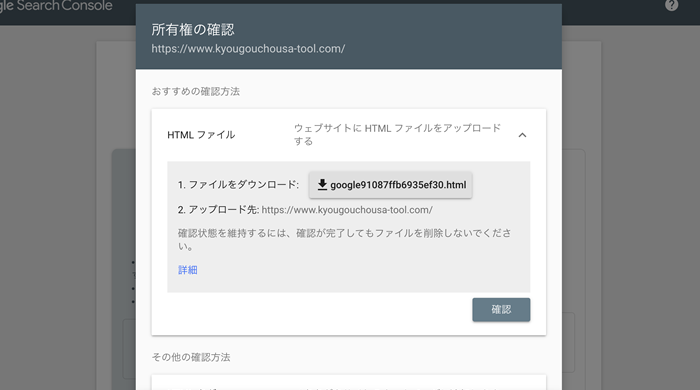
Task: Click the Search Console logo text
Action: [x=56, y=6]
